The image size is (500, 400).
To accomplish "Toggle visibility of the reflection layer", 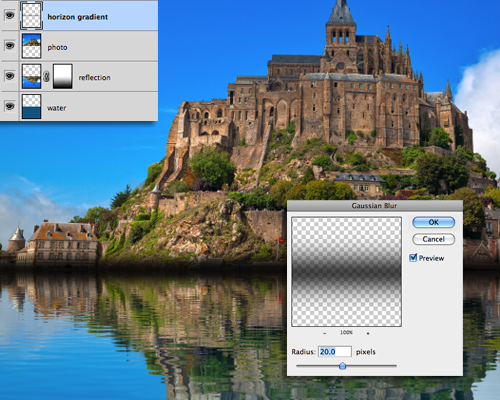I will click(10, 76).
